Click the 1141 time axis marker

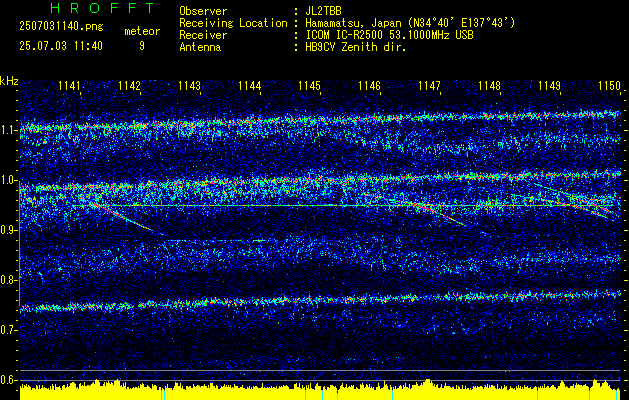tap(69, 86)
